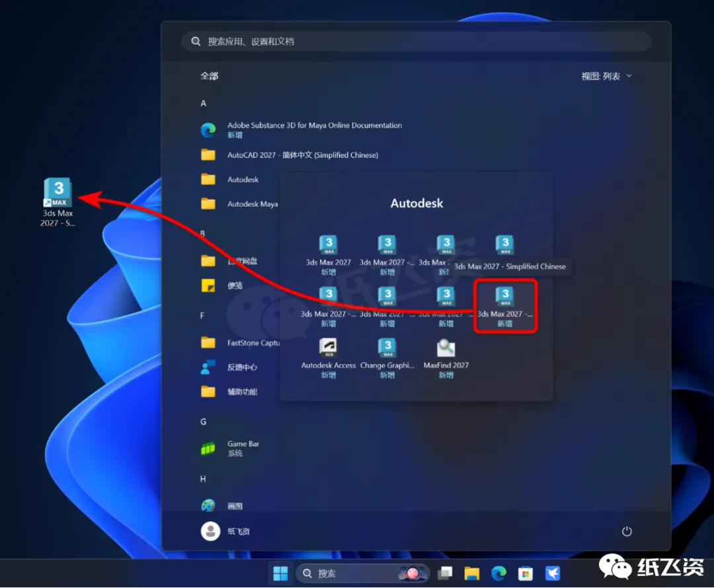Open the 纸飞资 user account menu

(226, 531)
